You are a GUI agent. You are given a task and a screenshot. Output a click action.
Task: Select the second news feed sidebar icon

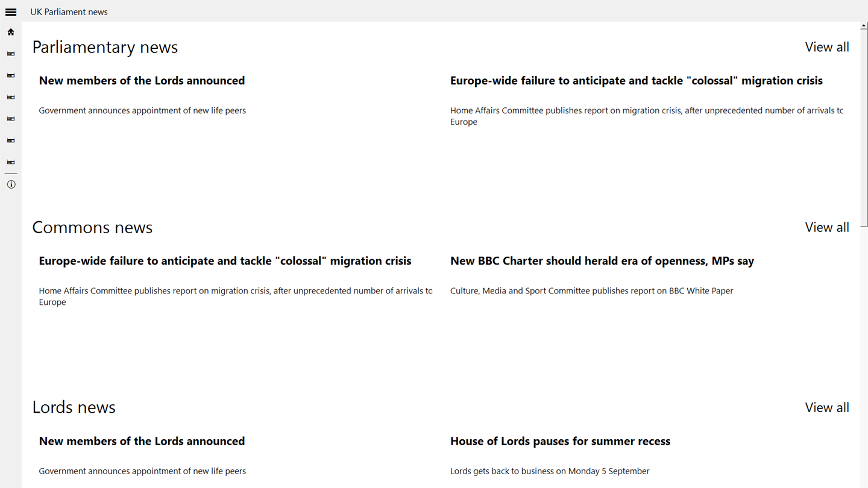click(x=11, y=75)
